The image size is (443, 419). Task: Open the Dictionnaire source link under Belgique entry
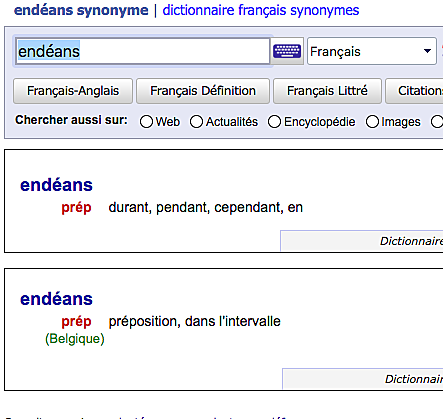[x=414, y=379]
